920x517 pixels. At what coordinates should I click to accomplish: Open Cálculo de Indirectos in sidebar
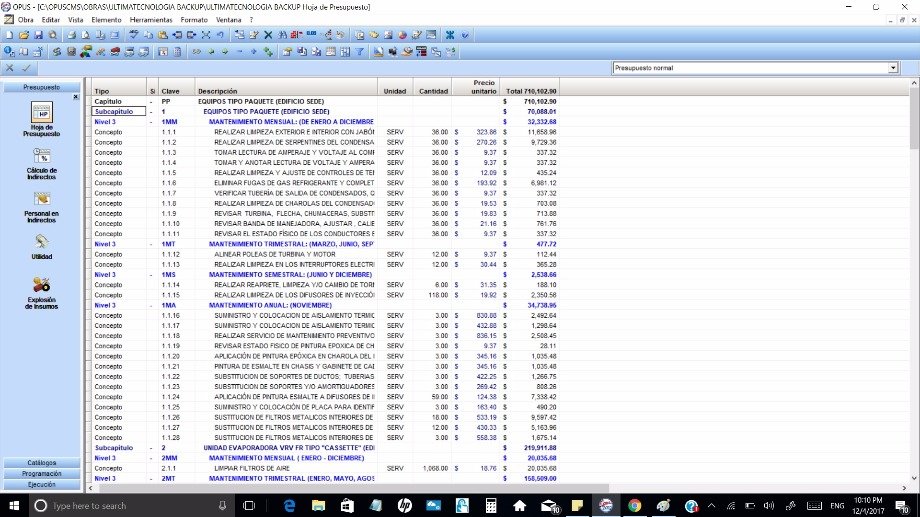pyautogui.click(x=41, y=163)
